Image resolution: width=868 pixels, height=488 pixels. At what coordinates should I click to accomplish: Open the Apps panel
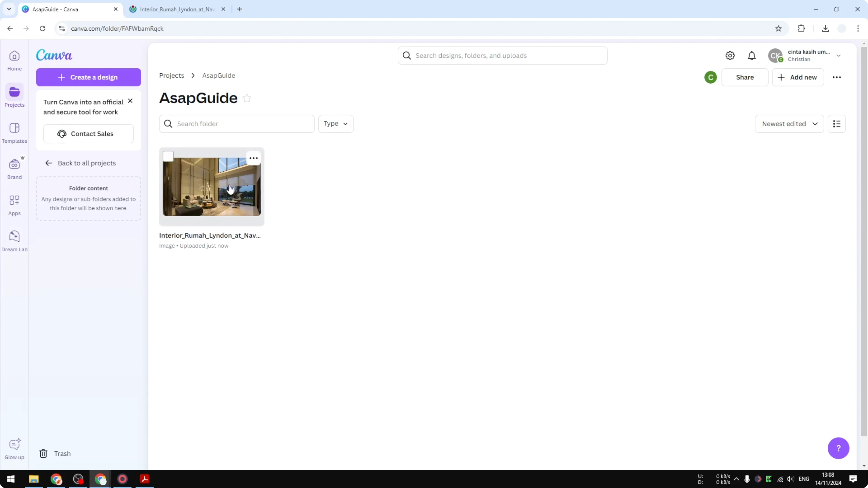(x=14, y=204)
